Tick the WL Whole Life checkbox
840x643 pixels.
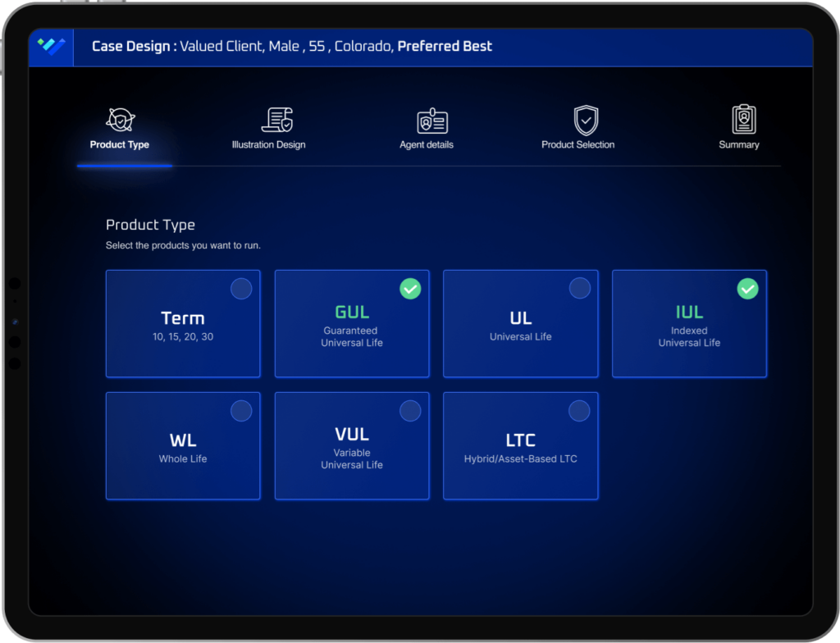(x=241, y=411)
